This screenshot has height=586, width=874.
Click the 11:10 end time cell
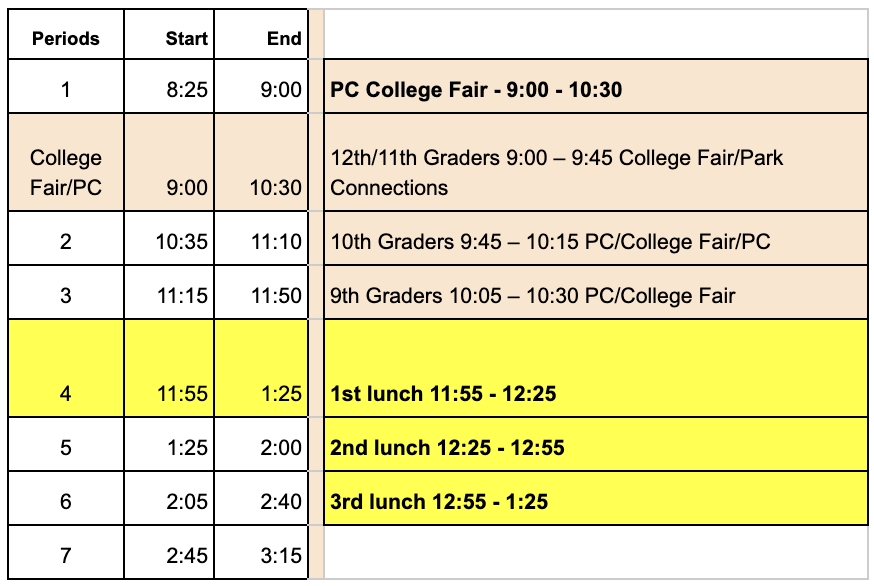261,238
